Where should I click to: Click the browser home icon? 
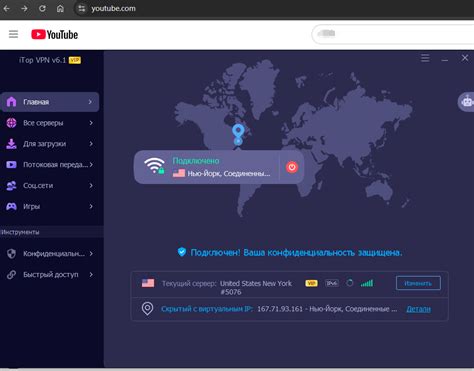coord(60,8)
